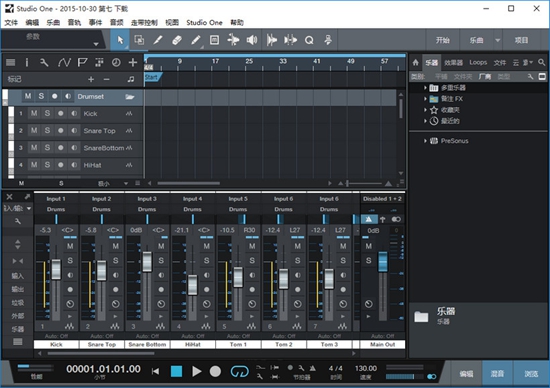
Task: Click the transport Record button
Action: point(215,371)
